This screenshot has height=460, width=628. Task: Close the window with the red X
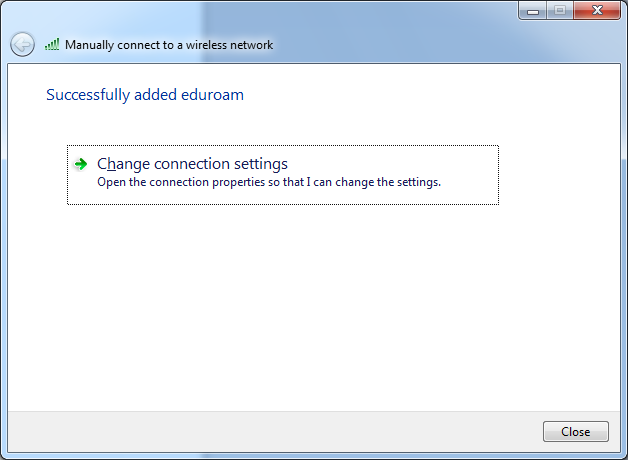[598, 10]
